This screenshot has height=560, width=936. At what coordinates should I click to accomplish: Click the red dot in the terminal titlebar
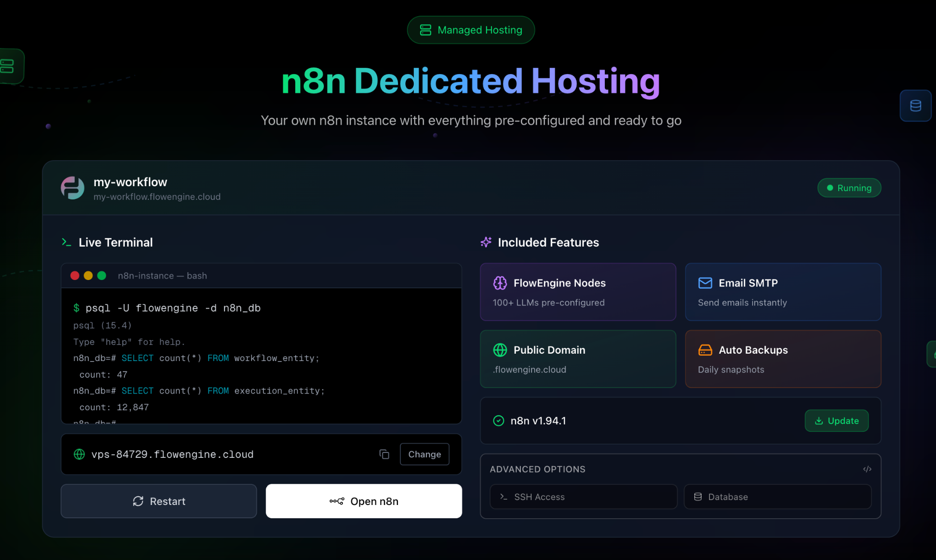tap(75, 276)
